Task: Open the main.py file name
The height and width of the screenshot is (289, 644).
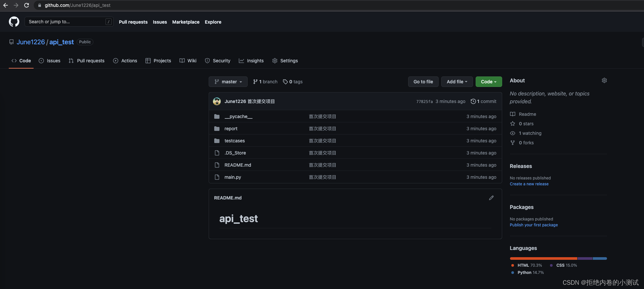Action: click(x=233, y=177)
